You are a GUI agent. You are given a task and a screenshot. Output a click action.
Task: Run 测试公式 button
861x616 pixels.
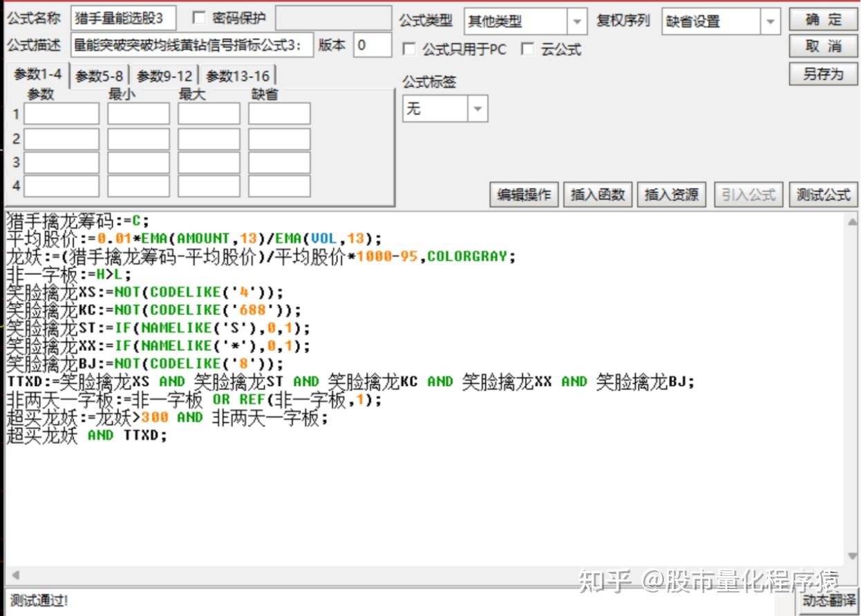[823, 195]
